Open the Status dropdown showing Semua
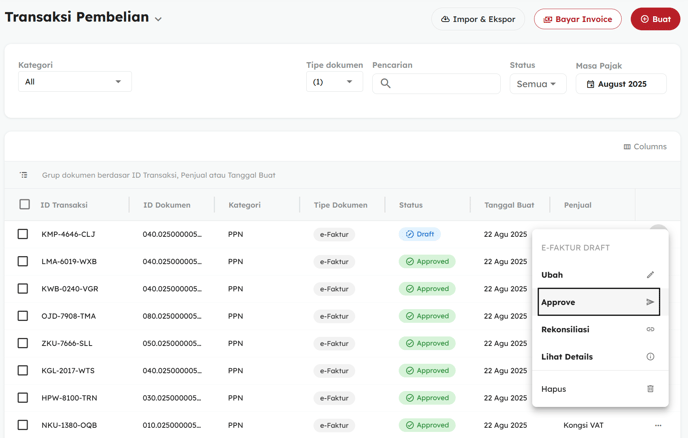This screenshot has width=688, height=438. pos(538,84)
